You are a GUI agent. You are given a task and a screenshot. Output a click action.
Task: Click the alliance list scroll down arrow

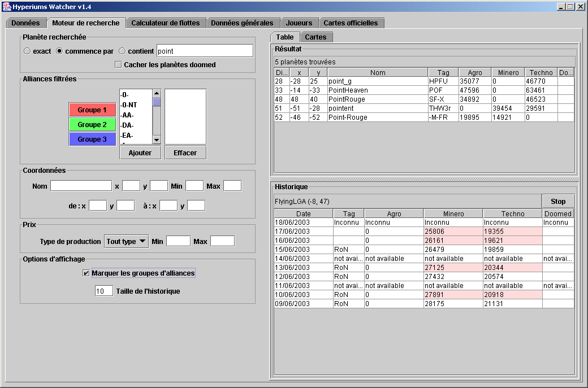(157, 139)
